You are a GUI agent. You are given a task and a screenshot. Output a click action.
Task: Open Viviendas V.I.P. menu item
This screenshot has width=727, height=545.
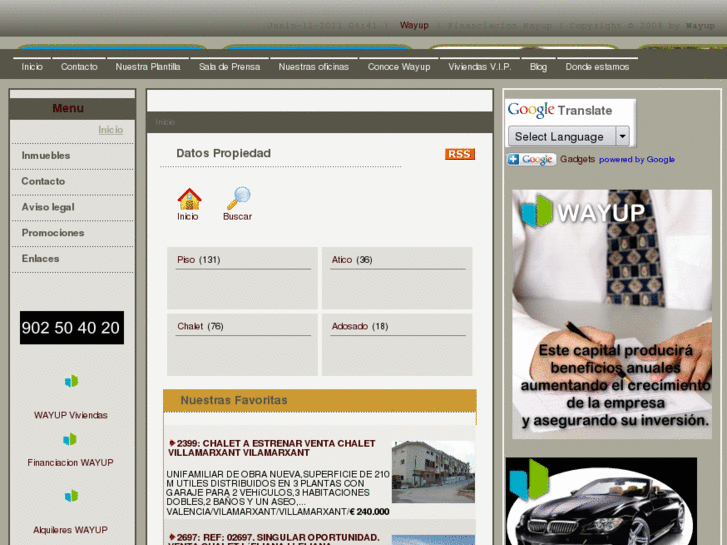coord(480,67)
